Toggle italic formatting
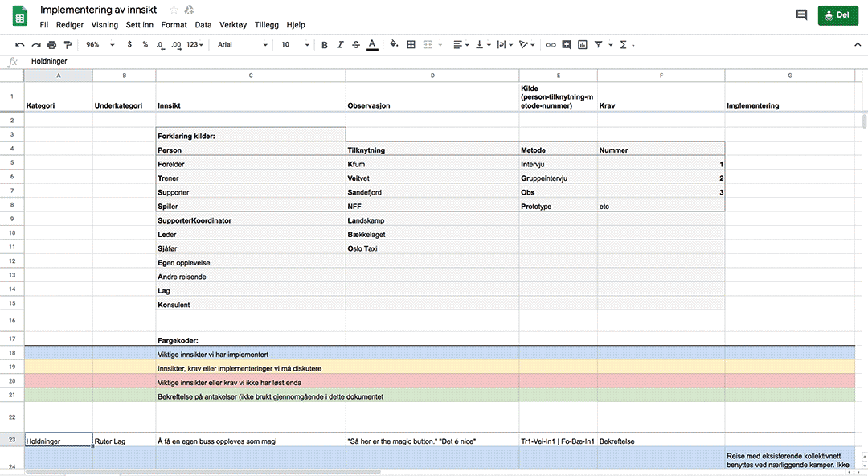 pos(340,45)
